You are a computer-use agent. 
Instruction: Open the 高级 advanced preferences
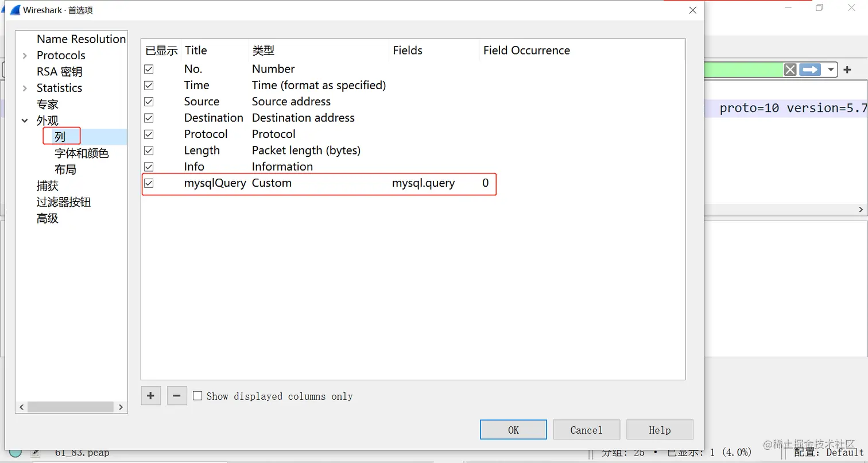coord(47,218)
